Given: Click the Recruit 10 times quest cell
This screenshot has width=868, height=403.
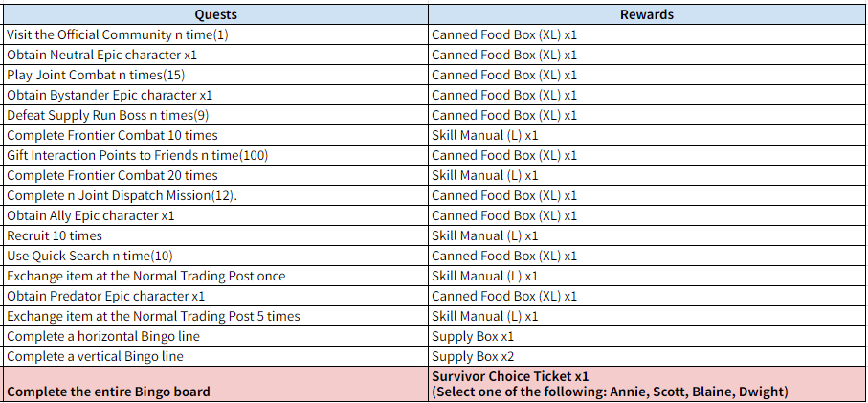Looking at the screenshot, I should point(55,235).
